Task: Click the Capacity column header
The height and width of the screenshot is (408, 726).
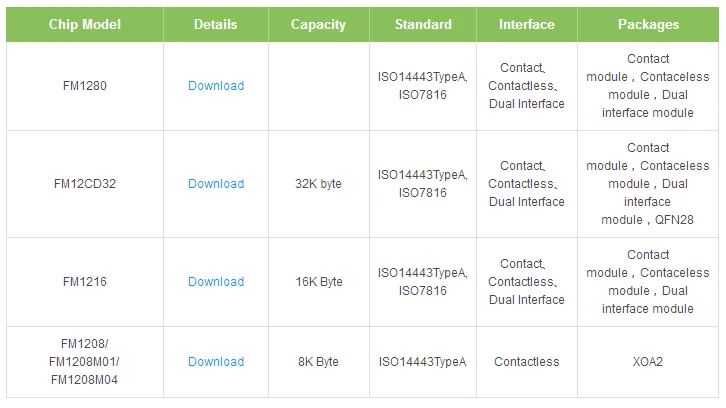Action: (x=319, y=25)
